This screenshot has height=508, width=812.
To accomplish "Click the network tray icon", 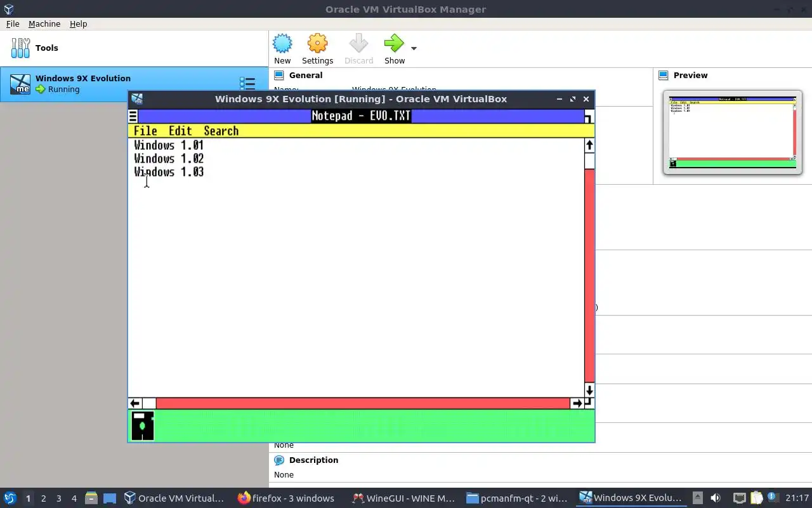I will click(x=740, y=498).
